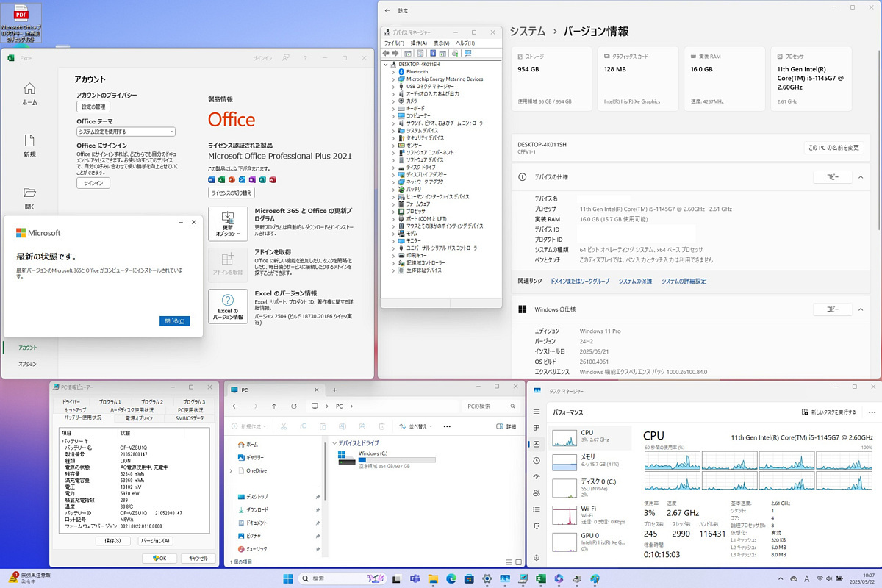The width and height of the screenshot is (882, 588).
Task: Open 新規 in the Excel sidebar
Action: [x=29, y=146]
